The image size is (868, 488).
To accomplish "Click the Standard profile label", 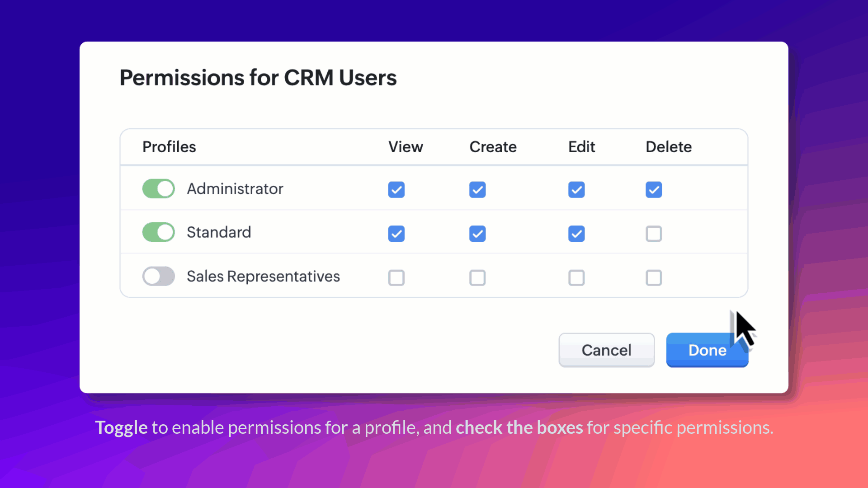I will pyautogui.click(x=219, y=232).
